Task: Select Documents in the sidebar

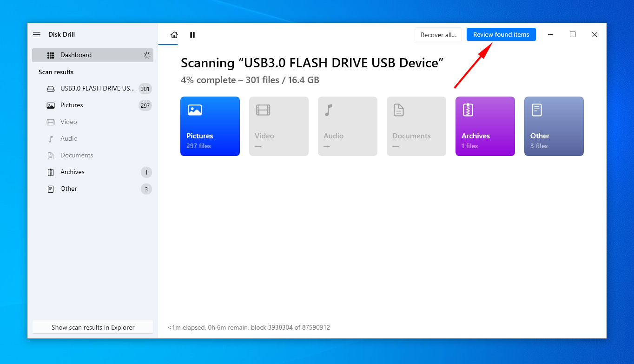Action: 92,155
